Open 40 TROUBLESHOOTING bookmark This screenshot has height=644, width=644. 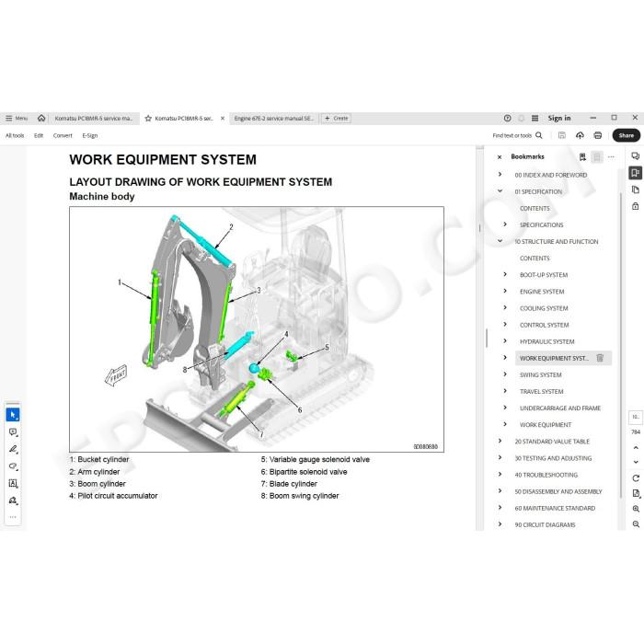pos(546,475)
